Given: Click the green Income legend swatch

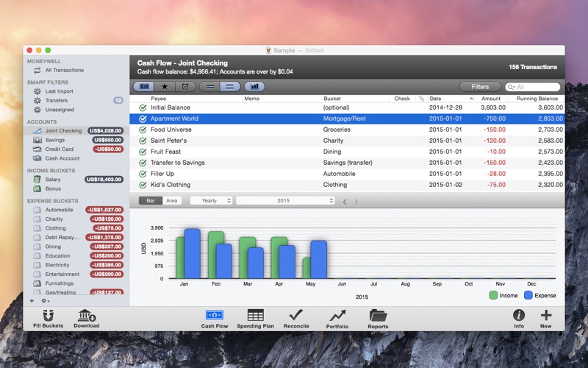Looking at the screenshot, I should [x=493, y=295].
